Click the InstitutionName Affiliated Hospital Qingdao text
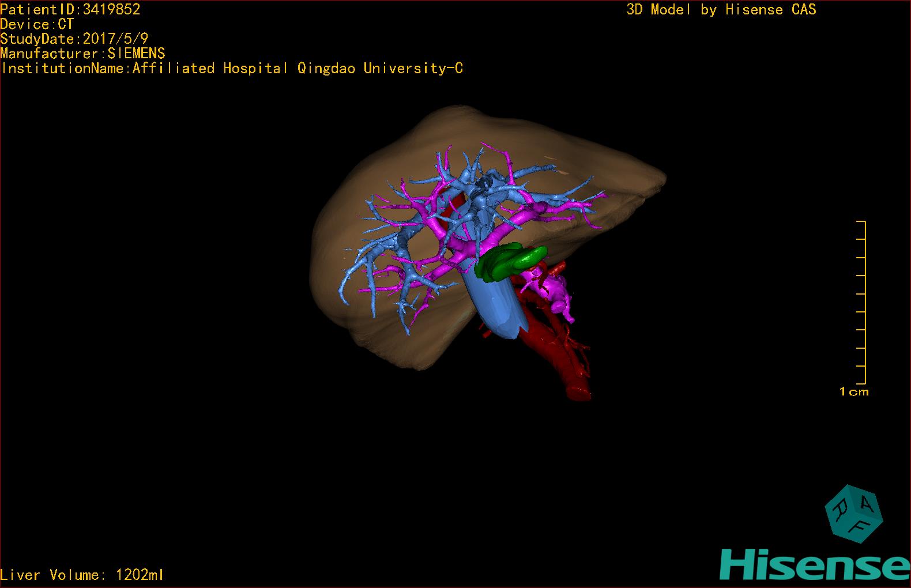The height and width of the screenshot is (588, 911). (232, 69)
